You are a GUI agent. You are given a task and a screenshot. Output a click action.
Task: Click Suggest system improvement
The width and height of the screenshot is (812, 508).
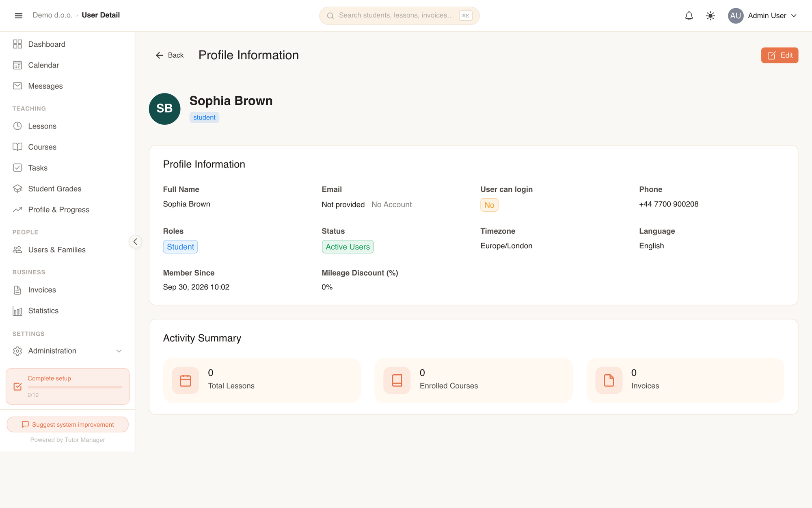[x=68, y=424]
